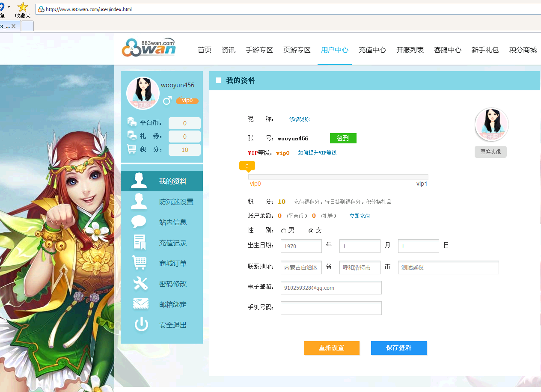541x392 pixels.
Task: Open the 用户中心 navigation tab
Action: (x=335, y=50)
